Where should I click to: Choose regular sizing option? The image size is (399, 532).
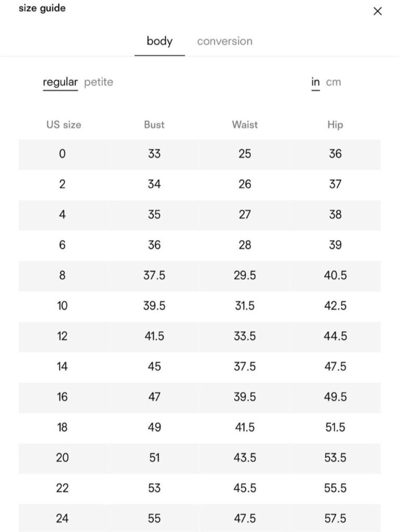coord(60,82)
